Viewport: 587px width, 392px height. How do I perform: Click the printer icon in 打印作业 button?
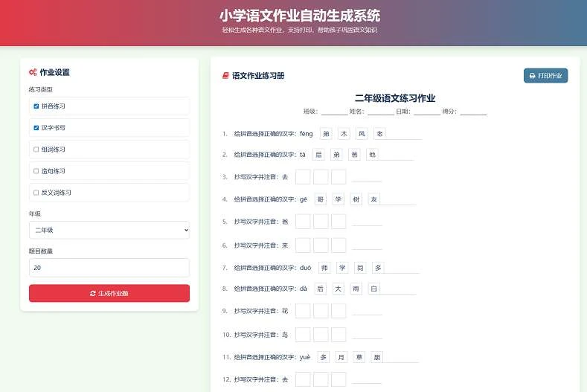[x=532, y=76]
